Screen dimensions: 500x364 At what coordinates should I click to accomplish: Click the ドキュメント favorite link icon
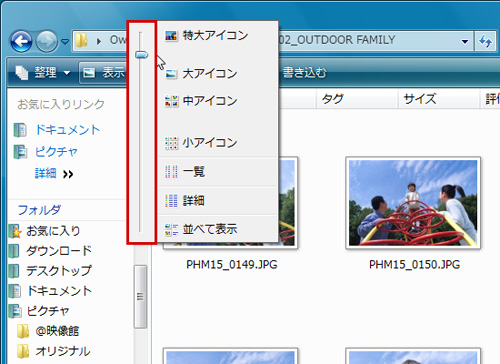coord(20,130)
